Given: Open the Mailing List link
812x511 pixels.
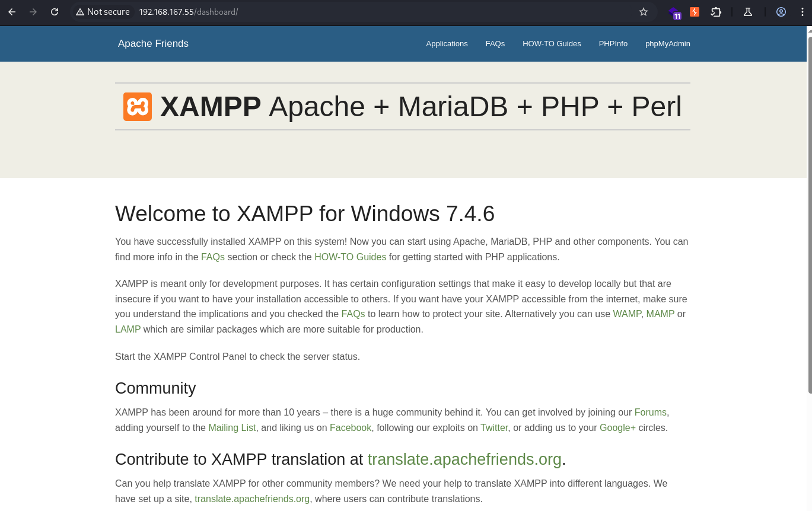Looking at the screenshot, I should pos(232,428).
